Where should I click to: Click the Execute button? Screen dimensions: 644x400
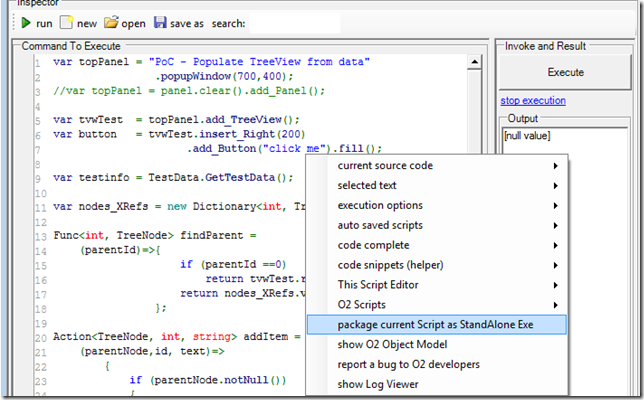coord(565,72)
